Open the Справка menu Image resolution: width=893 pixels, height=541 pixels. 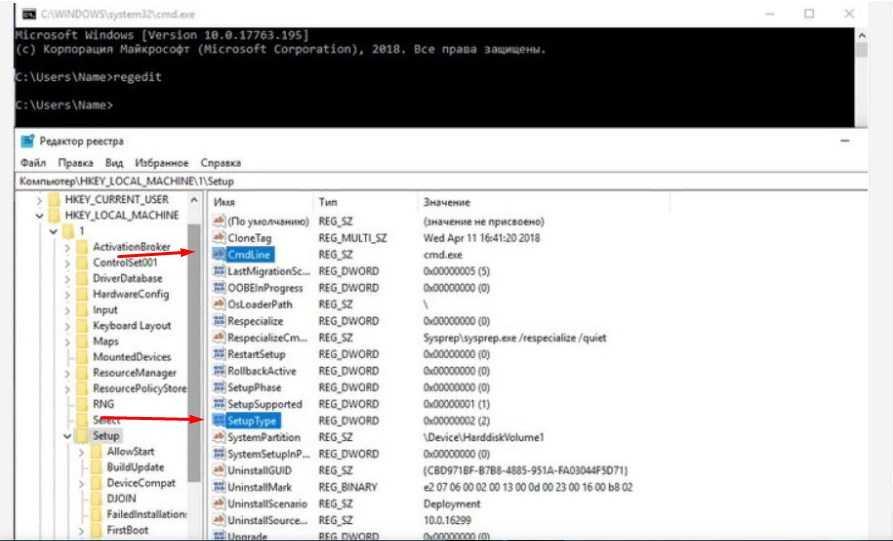coord(220,162)
